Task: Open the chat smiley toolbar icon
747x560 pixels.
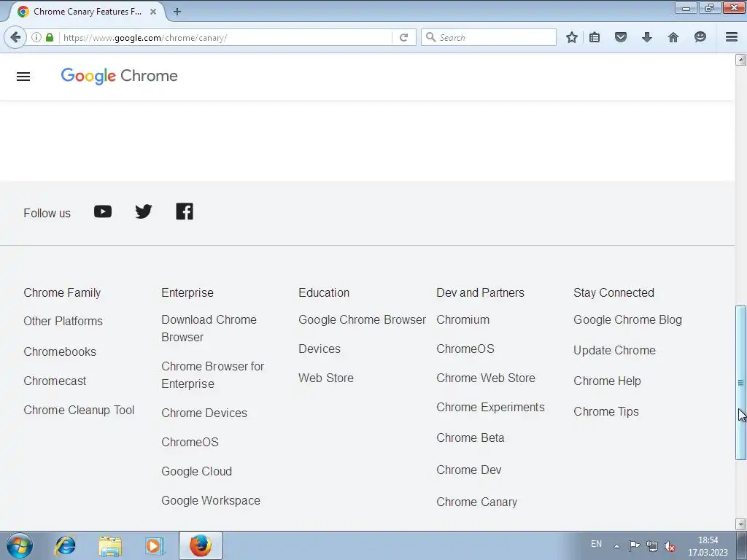Action: 700,37
